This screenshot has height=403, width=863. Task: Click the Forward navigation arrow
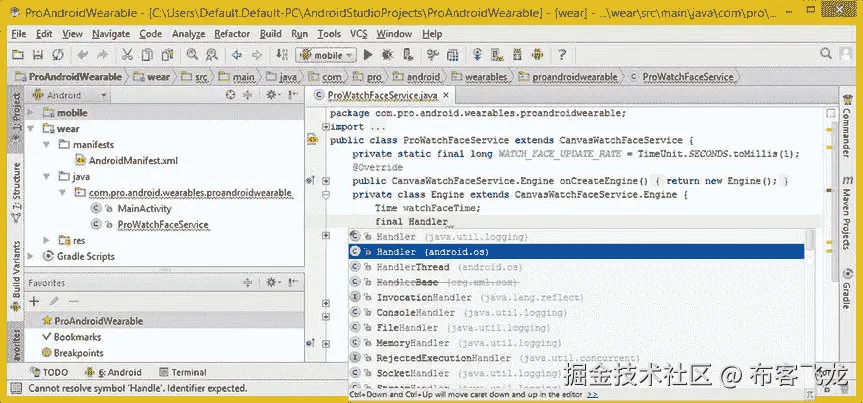(256, 55)
